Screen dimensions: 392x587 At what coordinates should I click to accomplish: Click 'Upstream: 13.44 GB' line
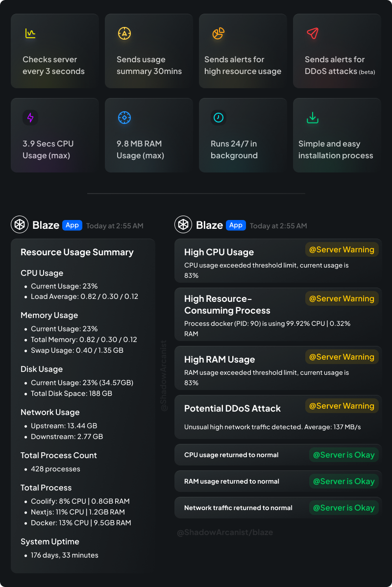coord(64,426)
